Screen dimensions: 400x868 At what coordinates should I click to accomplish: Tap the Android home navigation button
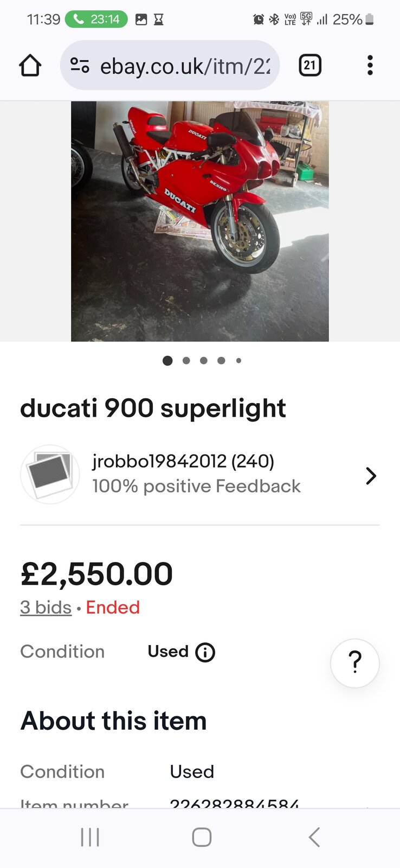pos(202,837)
